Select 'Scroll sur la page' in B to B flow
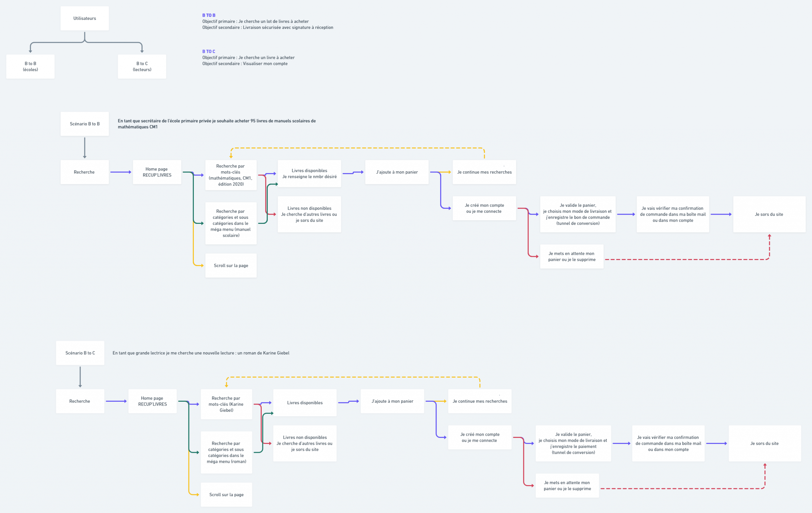This screenshot has width=812, height=513. (231, 266)
